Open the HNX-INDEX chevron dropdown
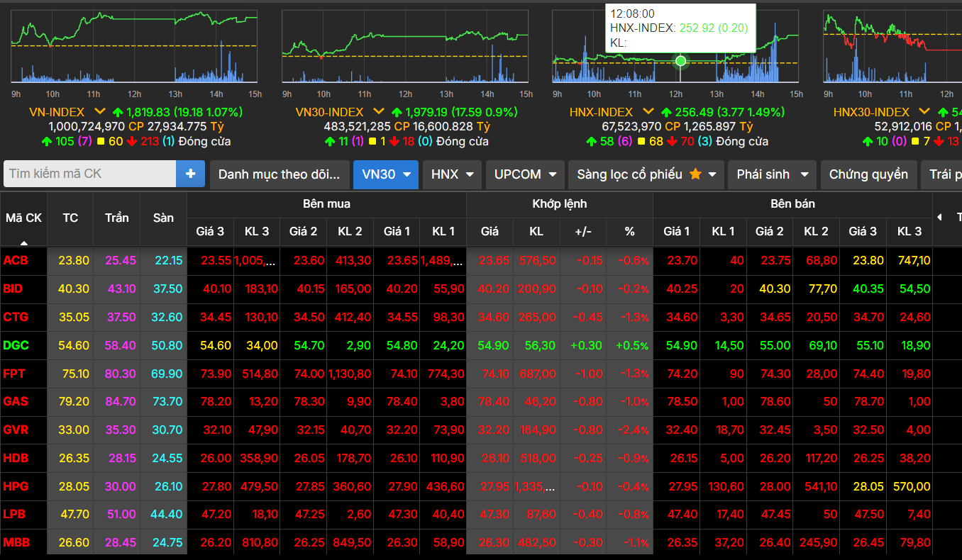This screenshot has width=962, height=560. (x=648, y=112)
